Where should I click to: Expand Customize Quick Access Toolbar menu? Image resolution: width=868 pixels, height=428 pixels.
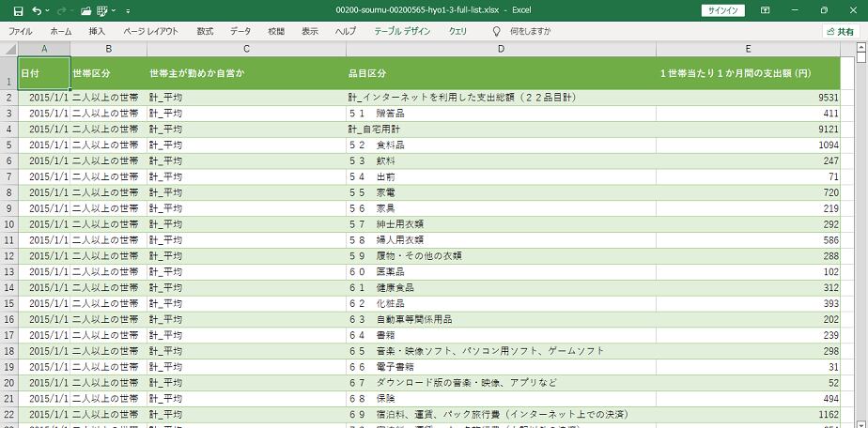coord(128,10)
